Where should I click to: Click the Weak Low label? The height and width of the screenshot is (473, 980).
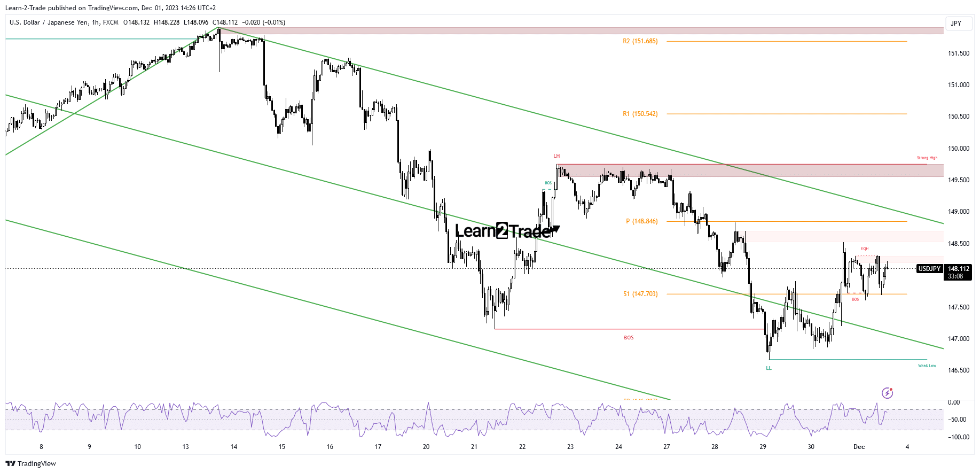[x=927, y=366]
